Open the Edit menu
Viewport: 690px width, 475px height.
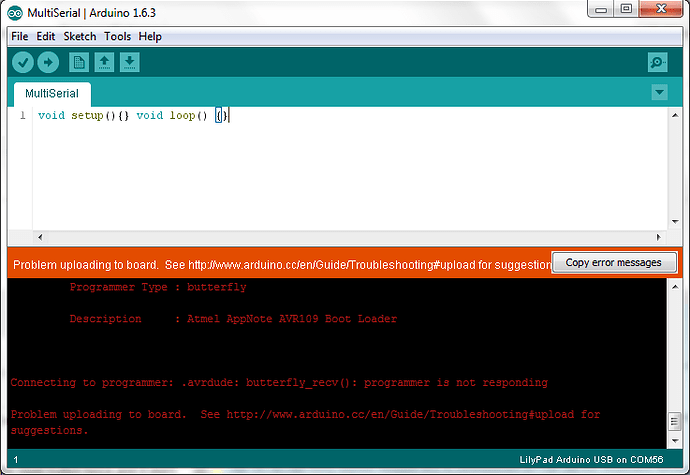(46, 37)
